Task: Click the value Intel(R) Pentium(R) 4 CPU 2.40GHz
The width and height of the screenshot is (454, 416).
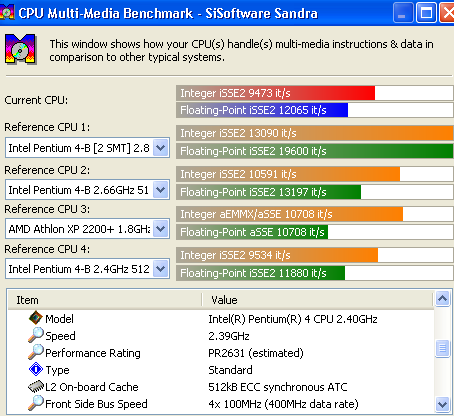Action: click(x=293, y=319)
